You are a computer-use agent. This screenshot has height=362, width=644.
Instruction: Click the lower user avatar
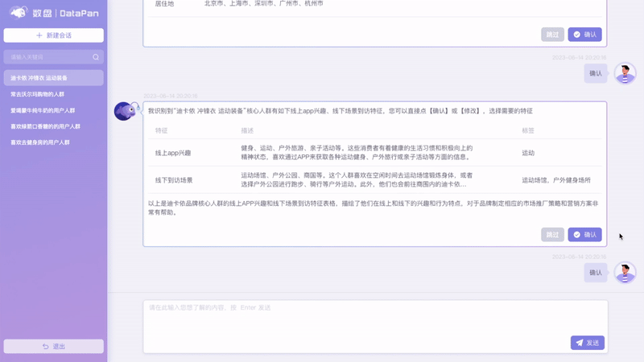coord(625,273)
